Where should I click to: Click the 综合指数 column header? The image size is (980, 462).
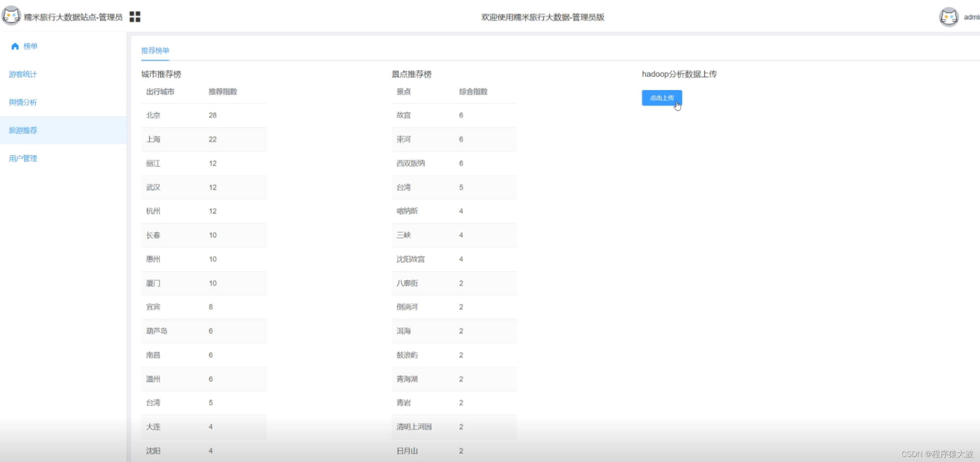(473, 91)
